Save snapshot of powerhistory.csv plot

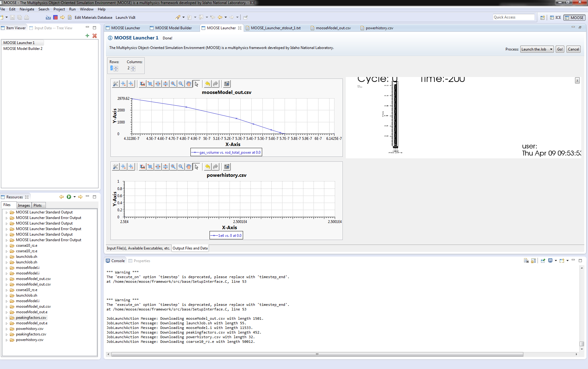(x=227, y=167)
